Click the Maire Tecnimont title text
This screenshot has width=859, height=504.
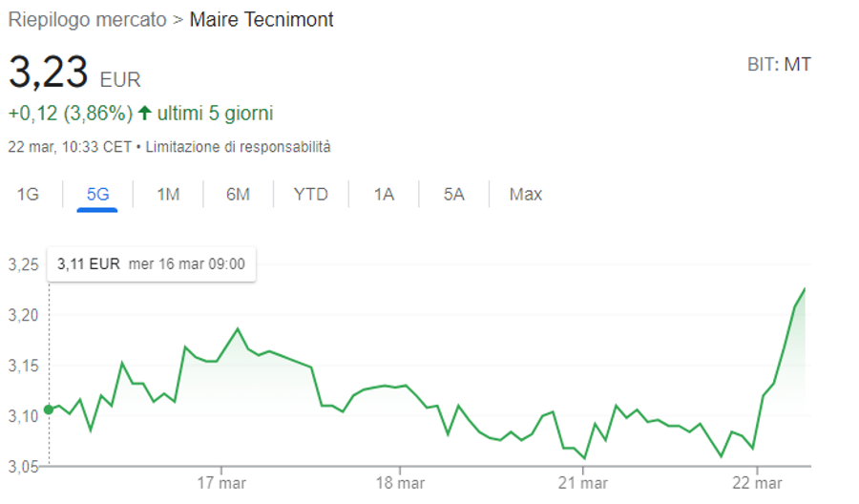point(262,20)
